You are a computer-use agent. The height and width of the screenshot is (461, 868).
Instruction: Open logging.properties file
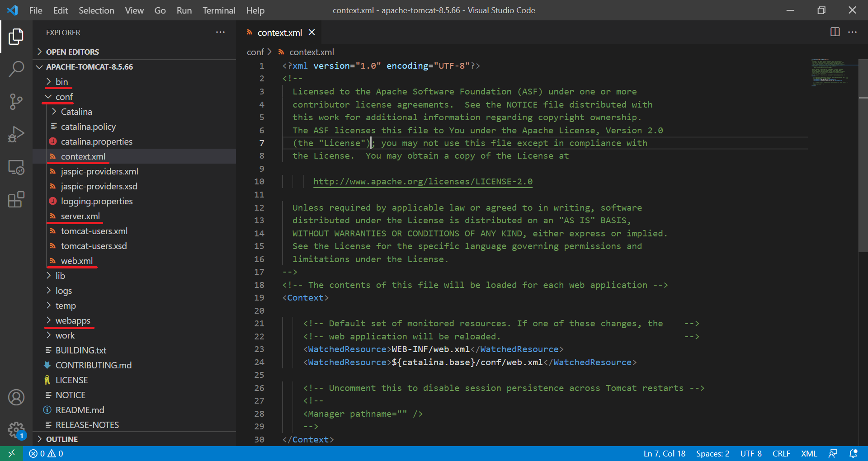click(x=96, y=201)
